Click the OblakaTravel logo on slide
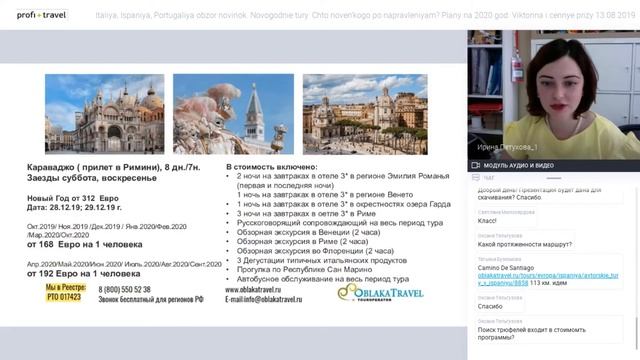 tap(380, 293)
